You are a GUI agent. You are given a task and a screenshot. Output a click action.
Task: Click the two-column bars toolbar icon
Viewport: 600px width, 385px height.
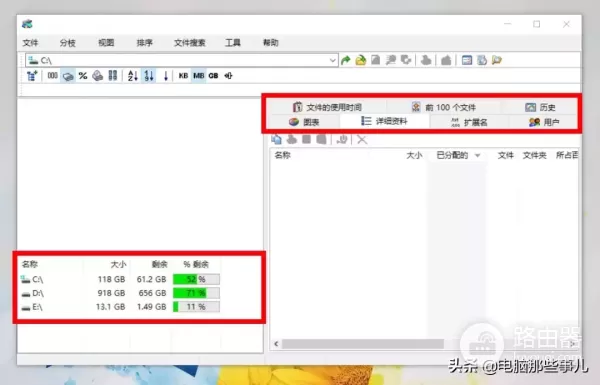(x=112, y=76)
